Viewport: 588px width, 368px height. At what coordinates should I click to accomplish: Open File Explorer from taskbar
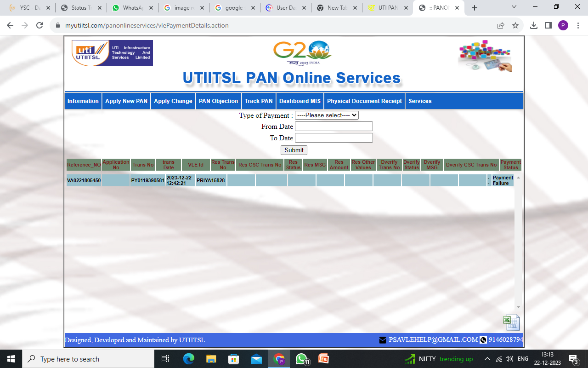click(x=211, y=359)
